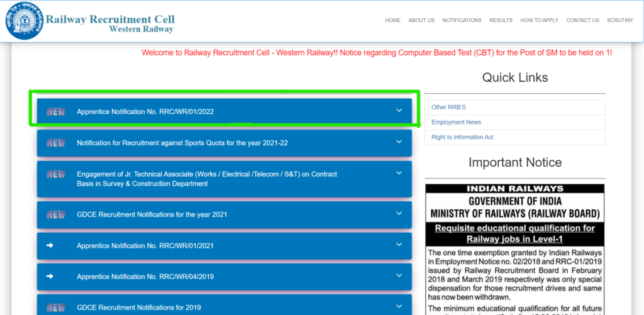The height and width of the screenshot is (315, 644).
Task: Click the NEW badge beside Jr. Technical Associate engagement
Action: (56, 174)
